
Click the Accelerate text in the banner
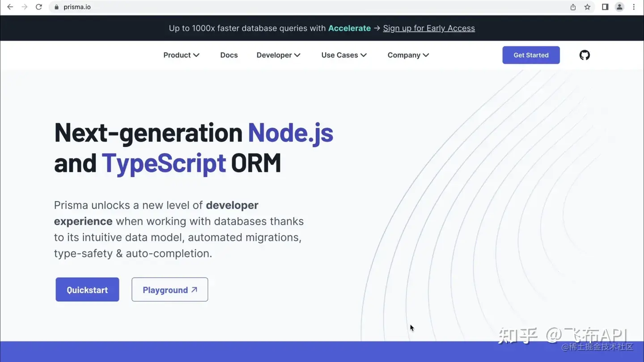pos(349,28)
